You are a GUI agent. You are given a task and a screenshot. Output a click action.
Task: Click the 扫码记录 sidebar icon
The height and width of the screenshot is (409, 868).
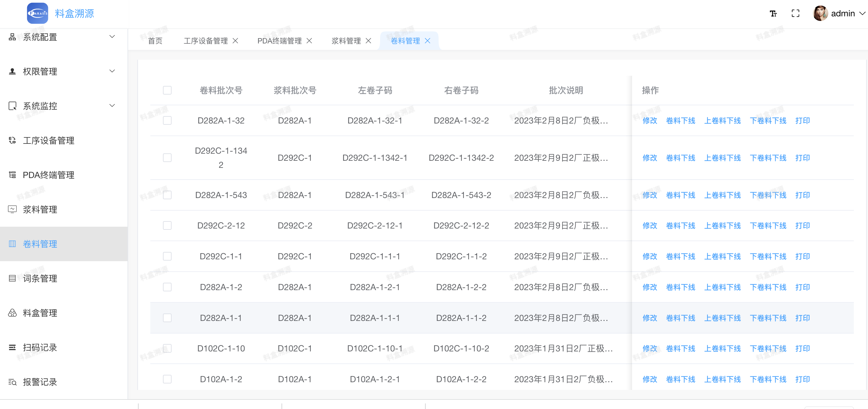tap(12, 347)
